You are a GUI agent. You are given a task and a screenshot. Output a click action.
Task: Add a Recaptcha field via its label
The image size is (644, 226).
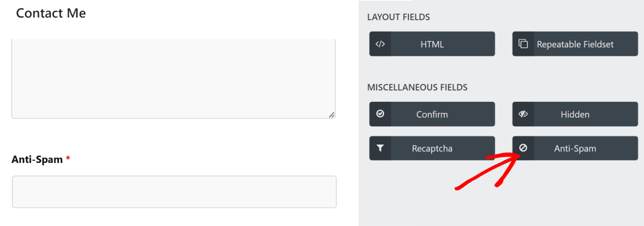tap(432, 148)
